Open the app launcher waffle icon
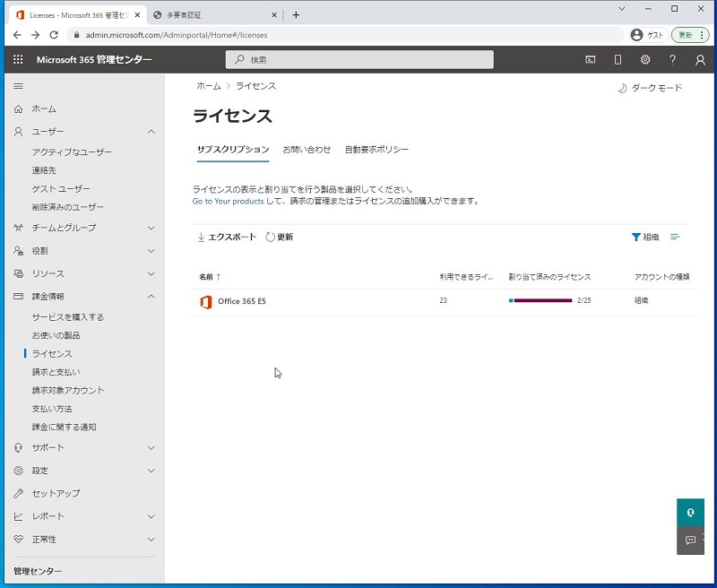The height and width of the screenshot is (588, 717). coord(18,59)
